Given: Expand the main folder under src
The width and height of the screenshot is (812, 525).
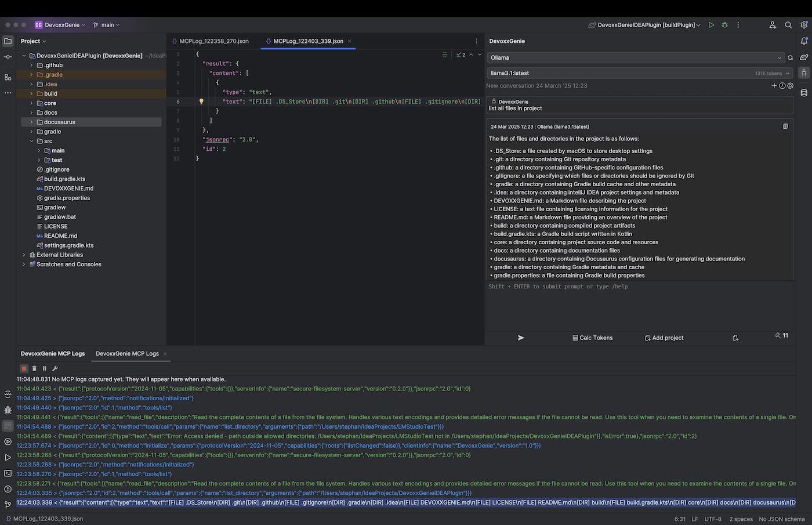Looking at the screenshot, I should coord(39,151).
